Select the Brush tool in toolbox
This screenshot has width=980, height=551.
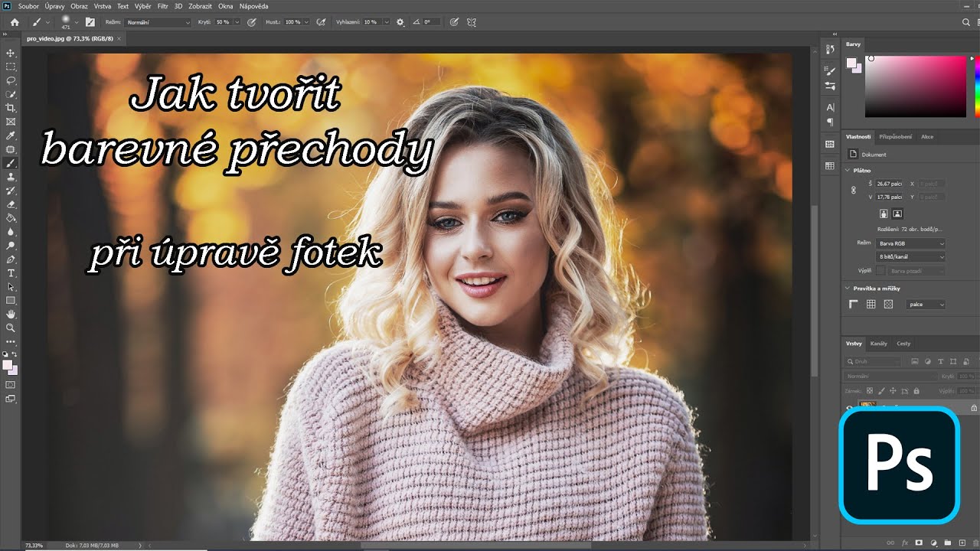coord(11,163)
